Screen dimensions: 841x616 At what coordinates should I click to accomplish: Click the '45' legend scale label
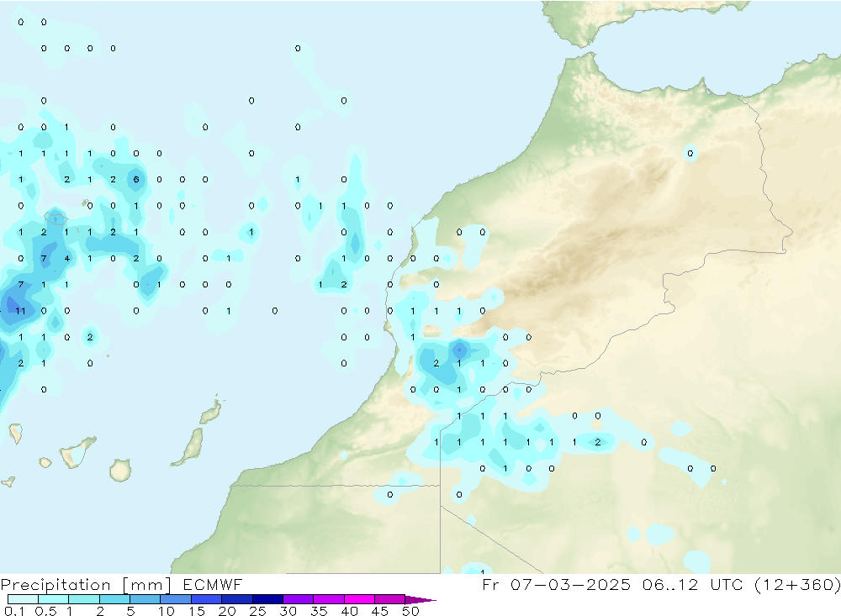380,611
